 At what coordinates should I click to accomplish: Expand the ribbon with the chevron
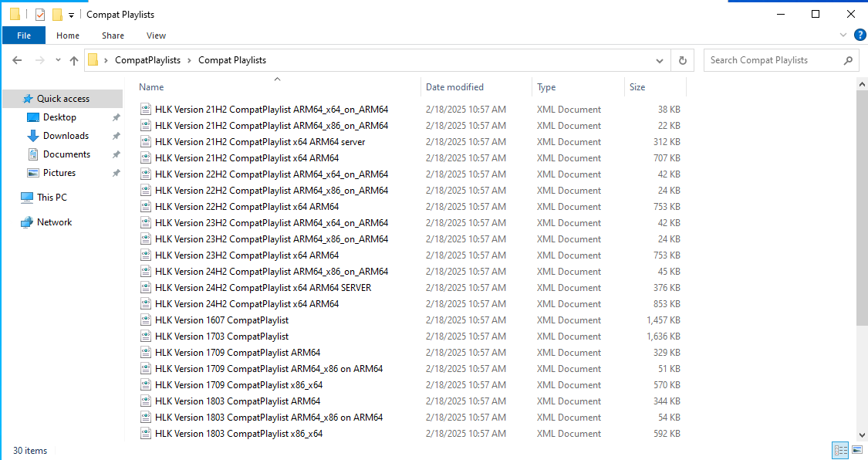[x=843, y=35]
